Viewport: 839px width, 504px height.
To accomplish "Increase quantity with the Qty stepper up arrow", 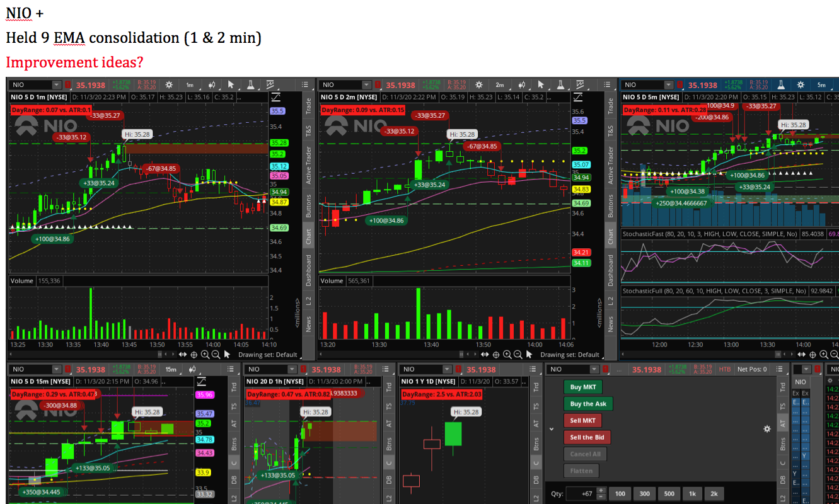I will coord(601,491).
